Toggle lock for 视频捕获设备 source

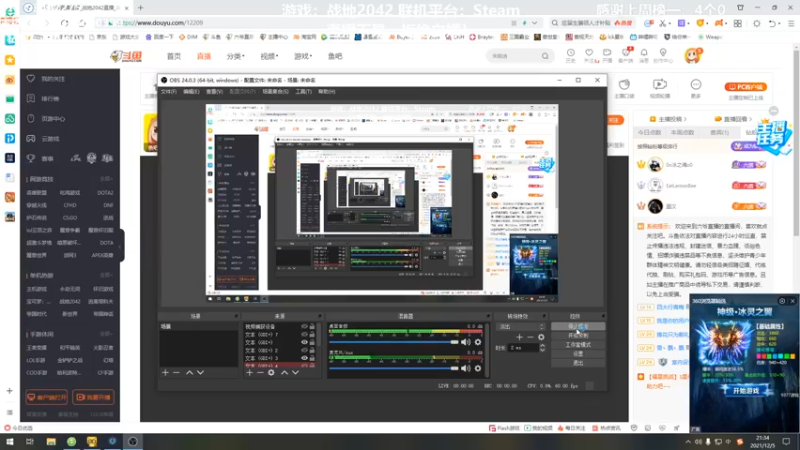click(x=312, y=327)
